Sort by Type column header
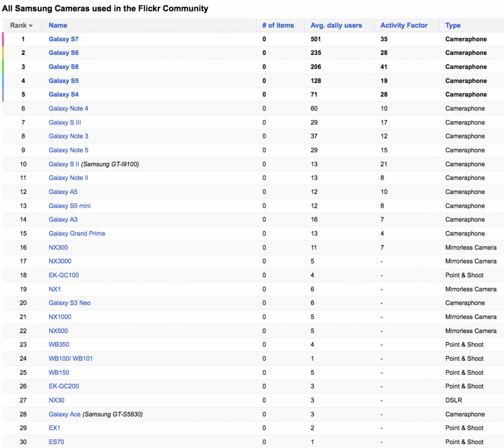504x448 pixels. coord(453,25)
